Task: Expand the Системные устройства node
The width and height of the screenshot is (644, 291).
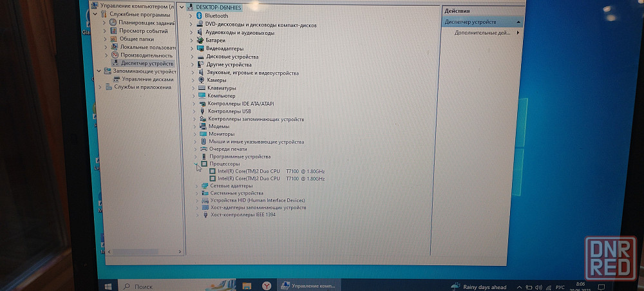Action: click(198, 193)
